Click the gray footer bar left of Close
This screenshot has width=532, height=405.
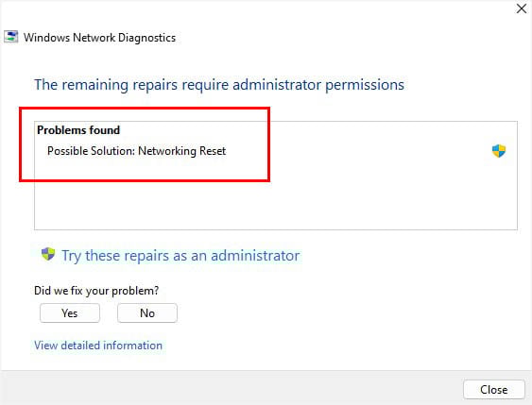click(231, 388)
